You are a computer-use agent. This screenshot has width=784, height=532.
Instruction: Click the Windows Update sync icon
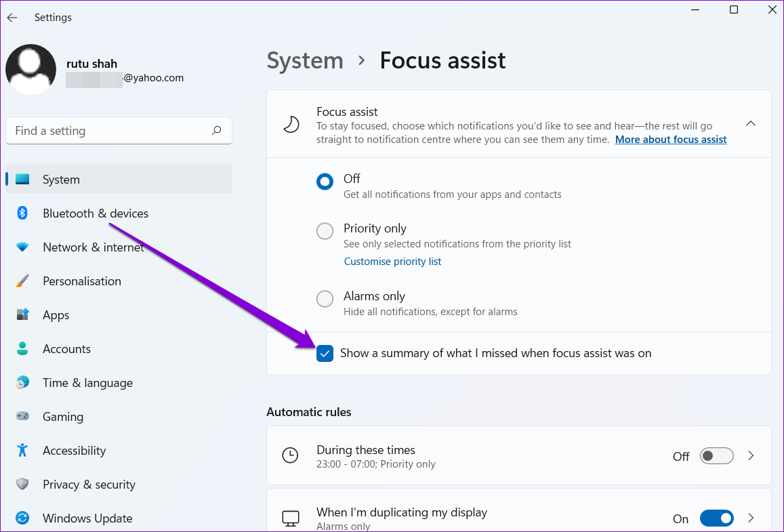point(22,518)
